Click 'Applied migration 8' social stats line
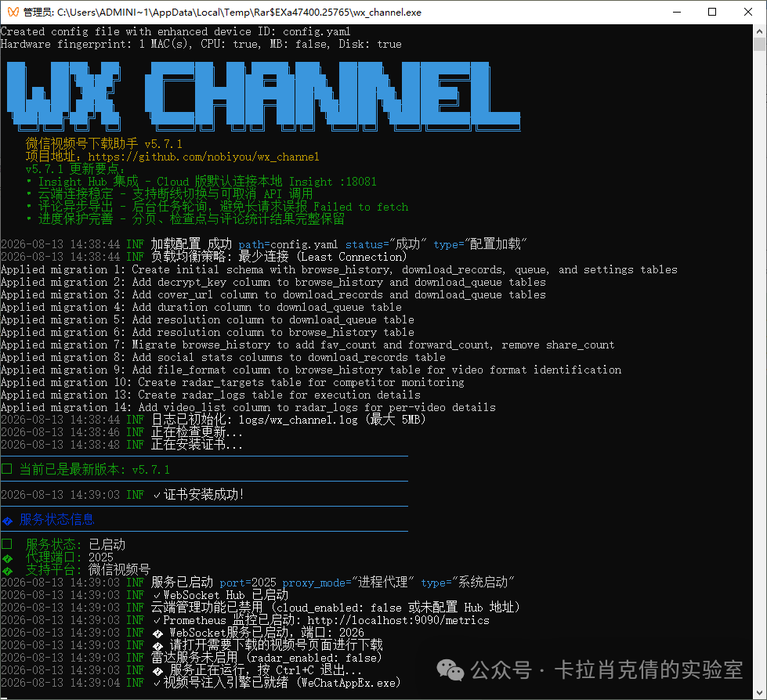Screen dimensions: 767x700 coord(223,357)
